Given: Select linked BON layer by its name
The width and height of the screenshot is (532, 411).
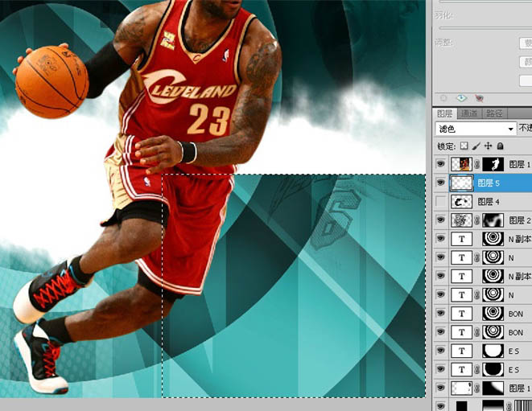Looking at the screenshot, I should [x=516, y=333].
